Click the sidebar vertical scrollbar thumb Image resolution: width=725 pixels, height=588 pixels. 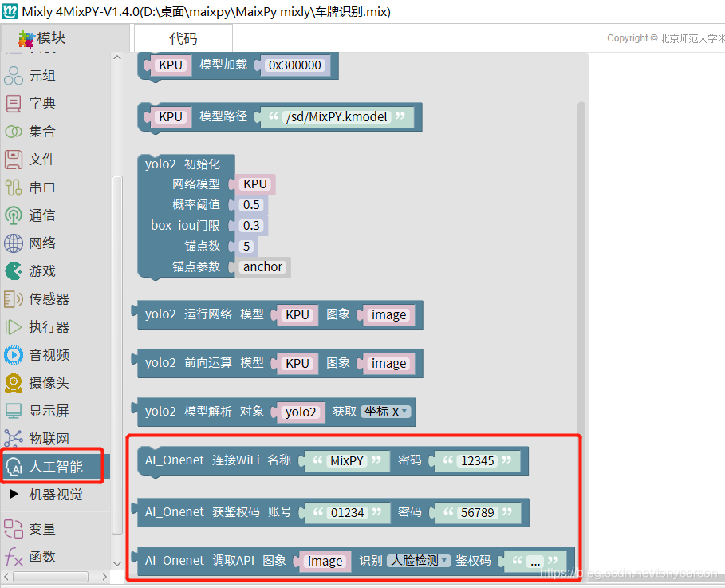pyautogui.click(x=117, y=355)
